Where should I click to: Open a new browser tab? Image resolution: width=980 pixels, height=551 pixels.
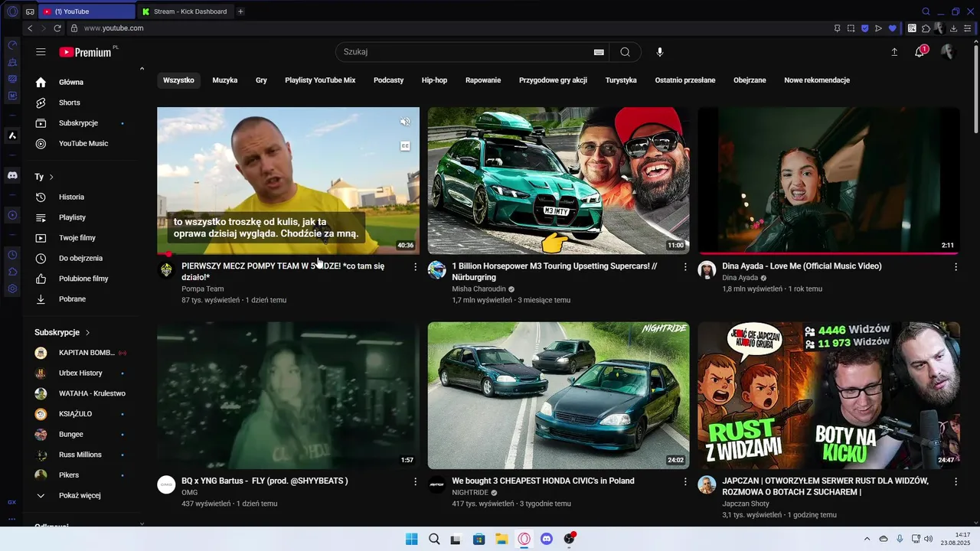240,11
